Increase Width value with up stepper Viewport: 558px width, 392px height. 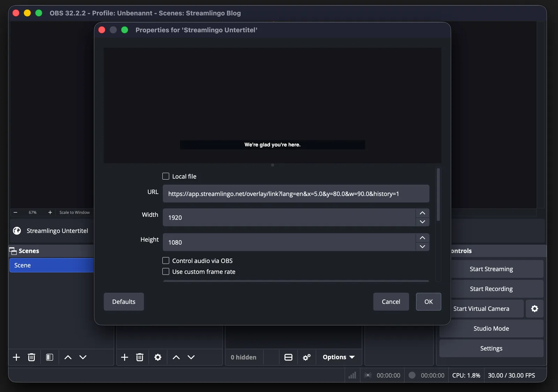422,213
